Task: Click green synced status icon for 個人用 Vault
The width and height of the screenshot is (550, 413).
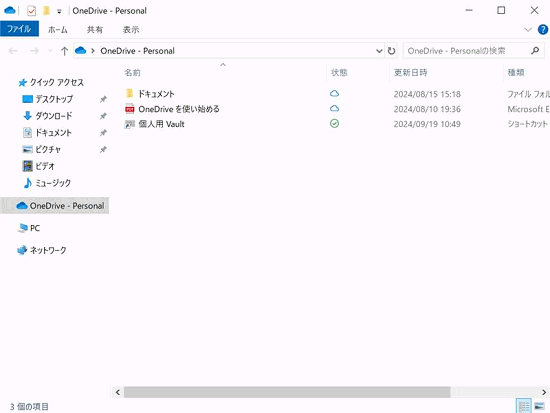Action: tap(335, 124)
